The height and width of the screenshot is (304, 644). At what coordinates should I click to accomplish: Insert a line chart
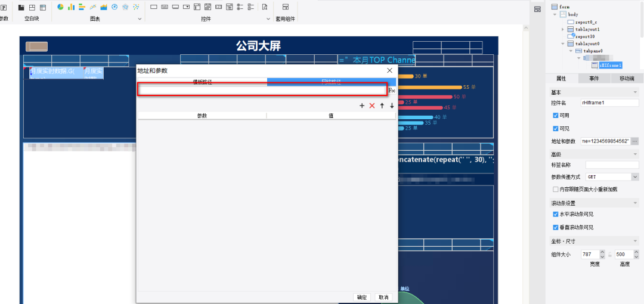[x=93, y=7]
